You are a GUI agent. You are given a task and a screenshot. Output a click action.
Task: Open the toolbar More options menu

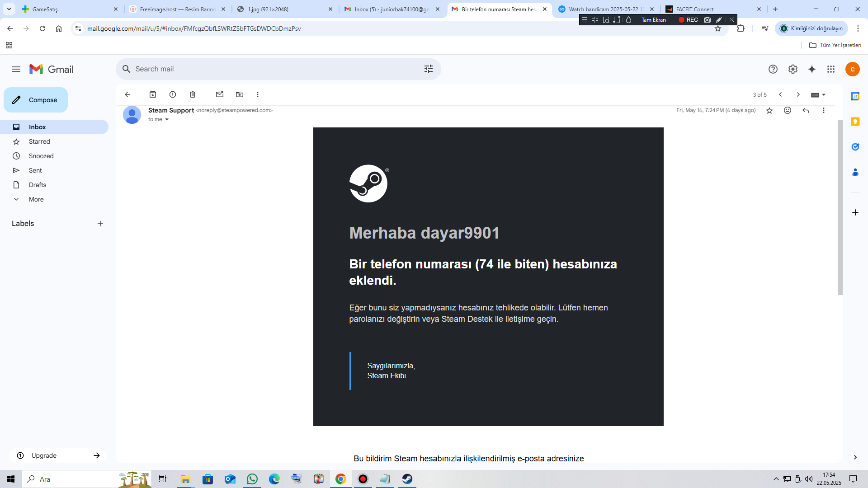[x=258, y=94]
